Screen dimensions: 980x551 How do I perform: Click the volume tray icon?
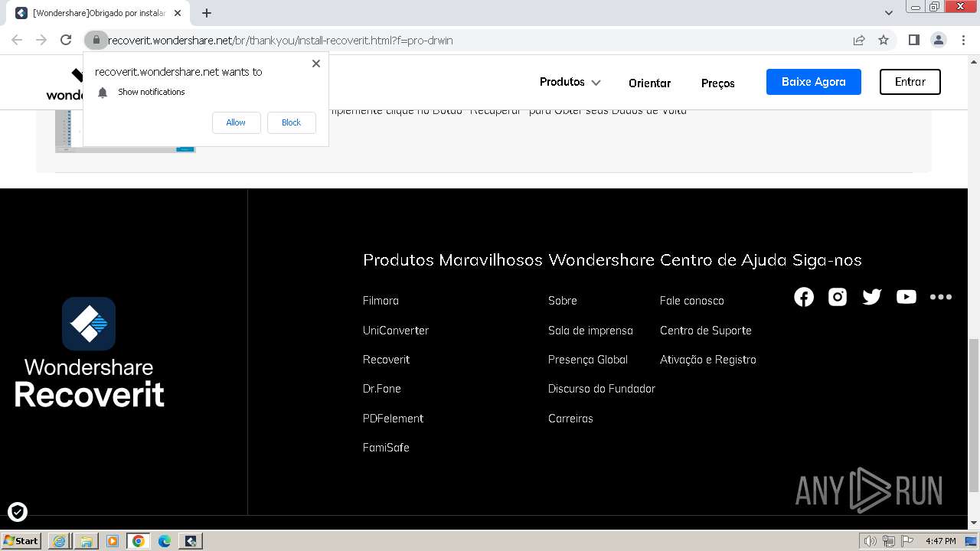point(870,541)
